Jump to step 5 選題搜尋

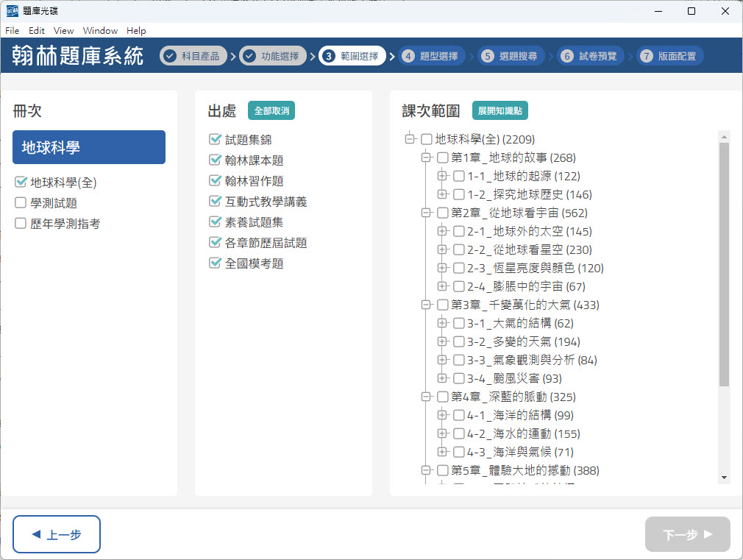[511, 56]
